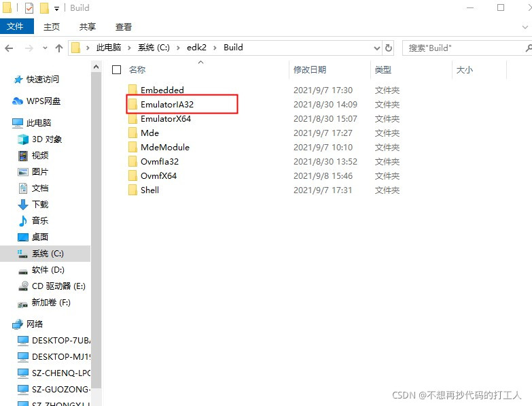Select the Embedded folder icon
Viewport: 532px width, 406px height.
(x=132, y=90)
